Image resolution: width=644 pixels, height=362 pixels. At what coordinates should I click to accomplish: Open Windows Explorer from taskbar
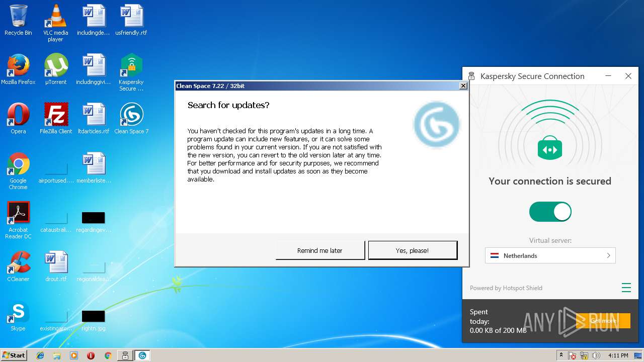57,355
